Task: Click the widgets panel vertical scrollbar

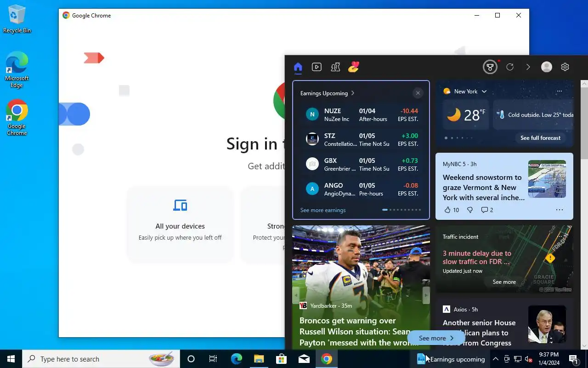Action: coord(584,123)
